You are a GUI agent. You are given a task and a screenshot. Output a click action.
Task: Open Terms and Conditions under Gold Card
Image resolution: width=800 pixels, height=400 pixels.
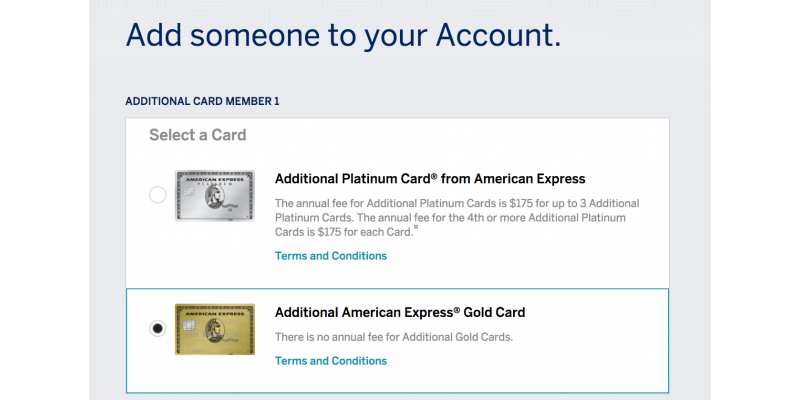pyautogui.click(x=331, y=361)
